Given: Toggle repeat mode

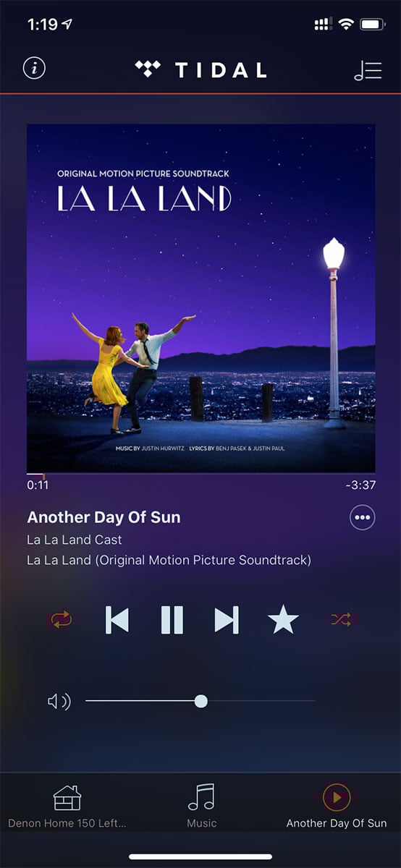Looking at the screenshot, I should pyautogui.click(x=62, y=620).
